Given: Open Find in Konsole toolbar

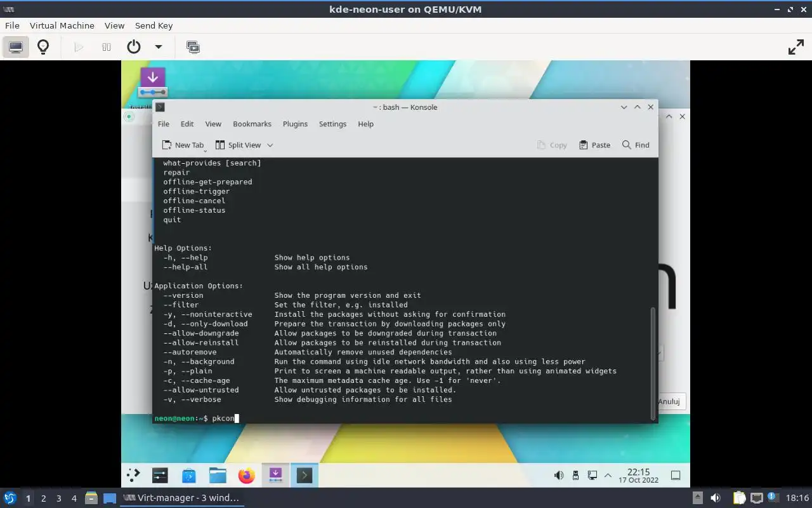Looking at the screenshot, I should [636, 145].
